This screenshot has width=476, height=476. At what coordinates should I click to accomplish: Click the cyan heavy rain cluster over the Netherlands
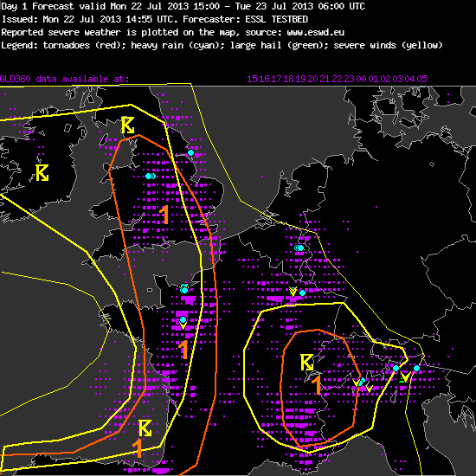point(299,248)
